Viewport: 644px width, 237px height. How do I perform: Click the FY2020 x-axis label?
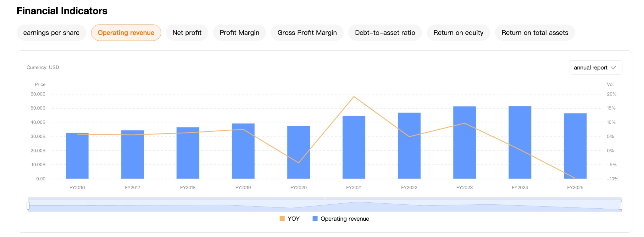point(298,188)
